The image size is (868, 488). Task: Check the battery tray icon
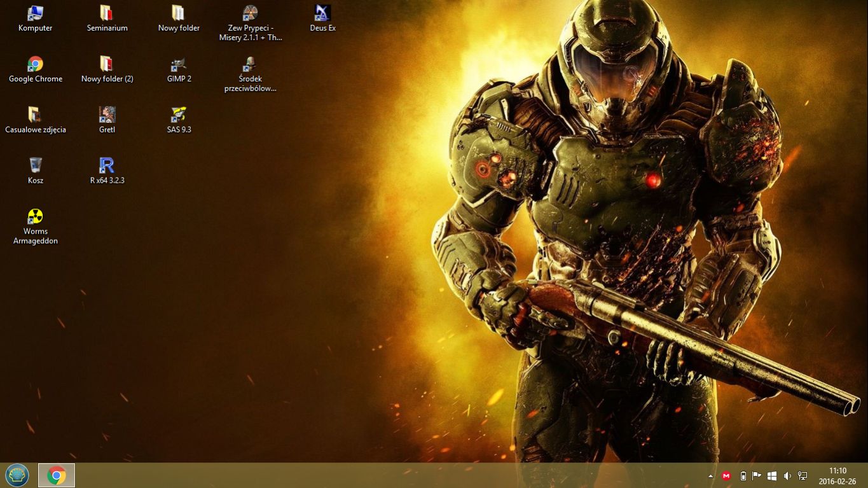pyautogui.click(x=743, y=476)
